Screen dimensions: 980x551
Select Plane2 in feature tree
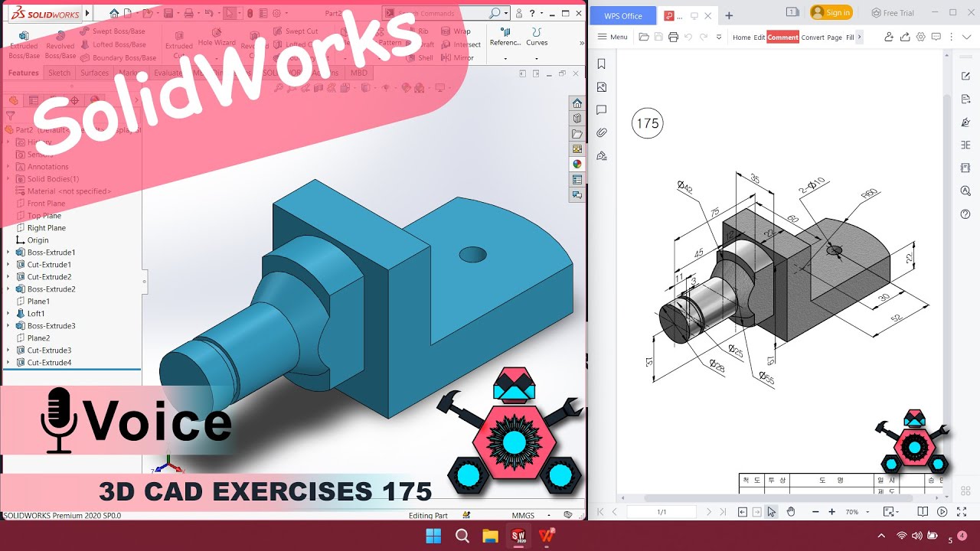(x=38, y=338)
